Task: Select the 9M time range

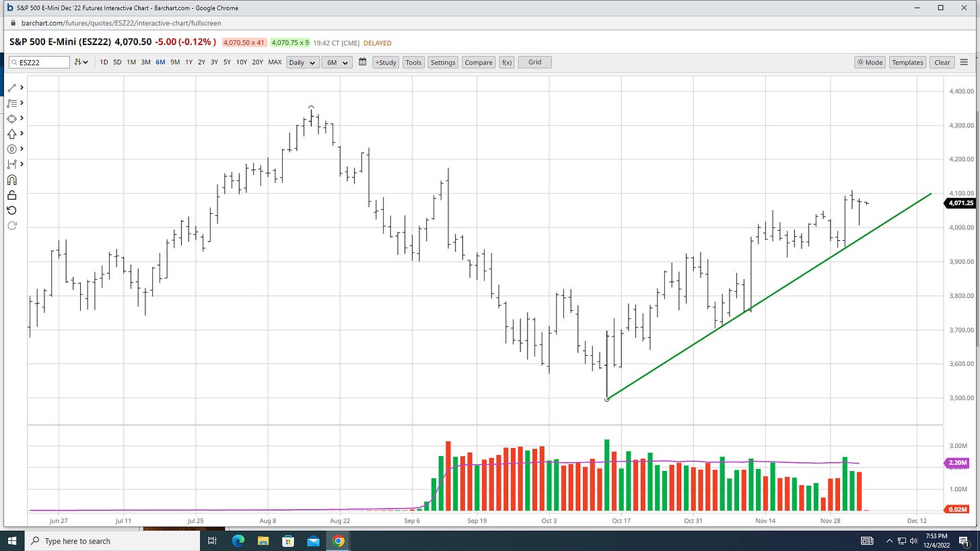Action: (175, 62)
